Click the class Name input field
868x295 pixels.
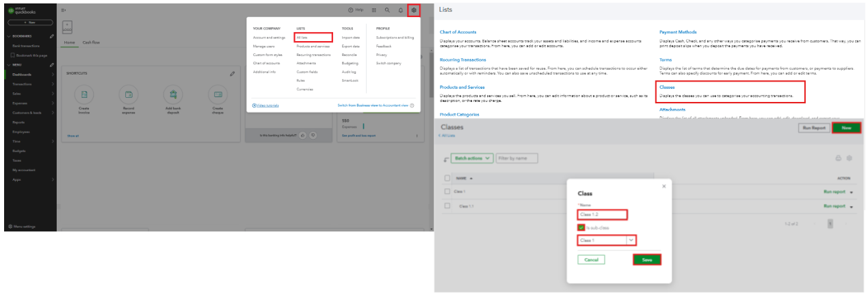point(602,215)
